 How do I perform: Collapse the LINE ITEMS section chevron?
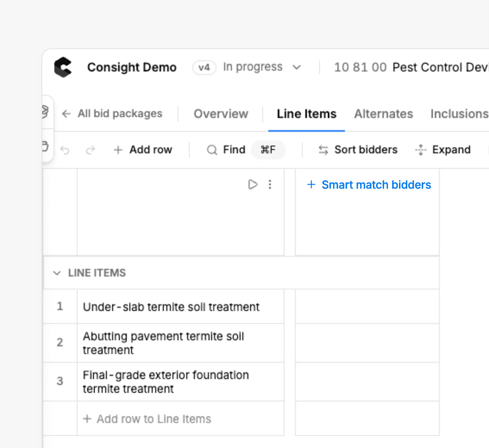pos(57,273)
